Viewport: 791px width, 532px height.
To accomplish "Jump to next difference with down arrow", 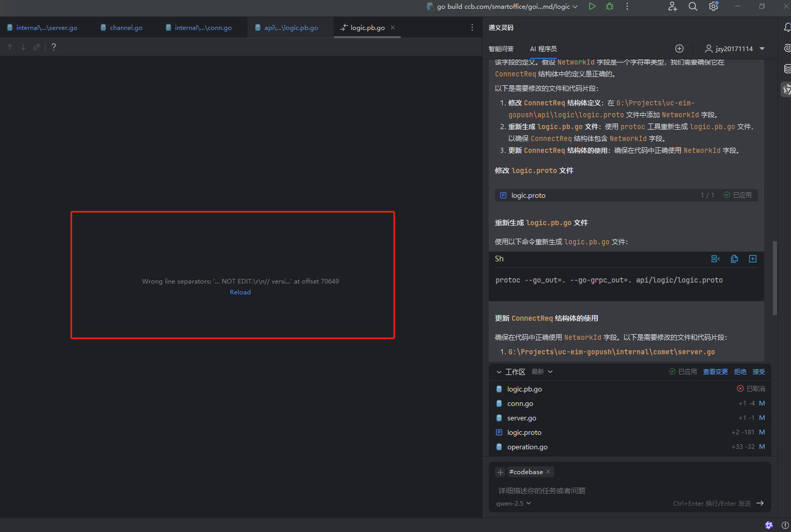I will point(23,47).
